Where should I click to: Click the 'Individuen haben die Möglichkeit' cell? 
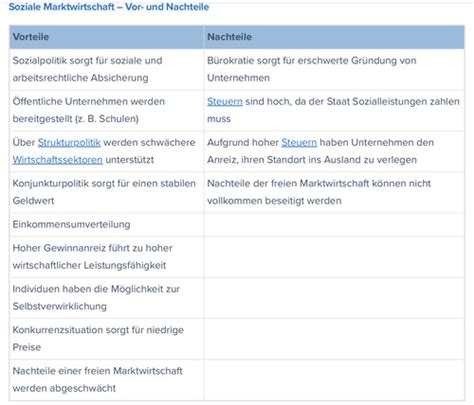(x=107, y=298)
